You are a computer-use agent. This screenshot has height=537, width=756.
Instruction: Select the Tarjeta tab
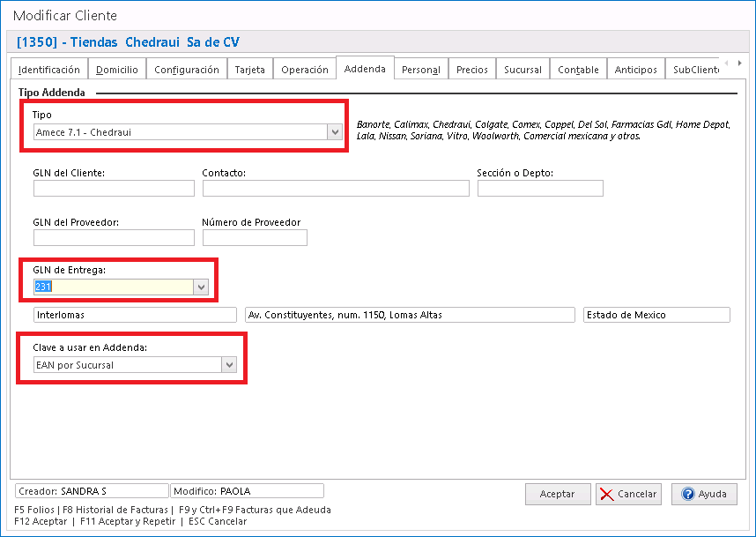pyautogui.click(x=249, y=70)
